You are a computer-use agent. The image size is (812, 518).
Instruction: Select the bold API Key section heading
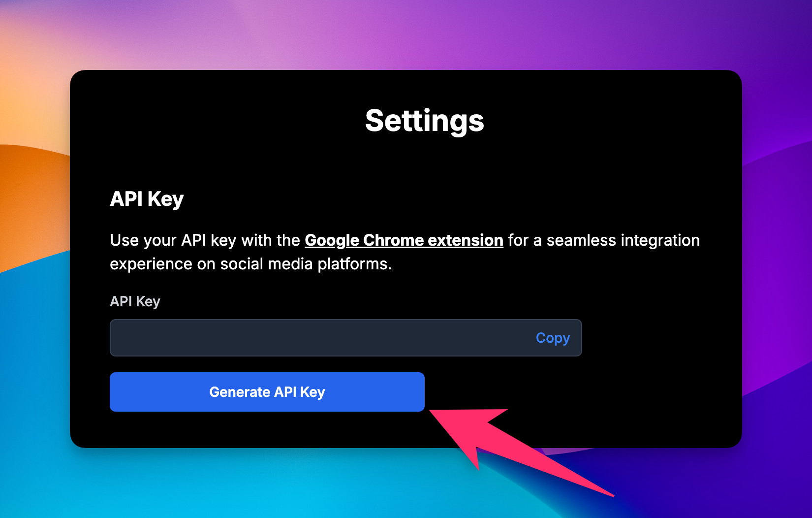147,199
